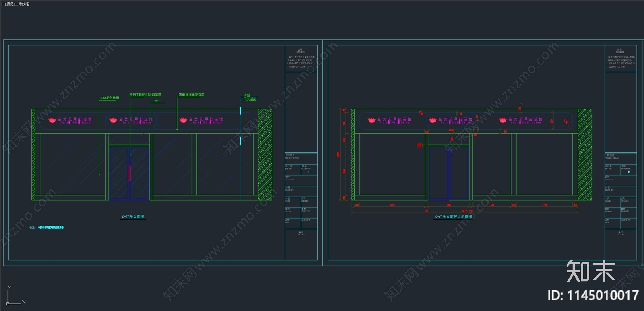The width and height of the screenshot is (644, 311).
Task: Select the blue door outline in dimension drawing
Action: point(449,173)
